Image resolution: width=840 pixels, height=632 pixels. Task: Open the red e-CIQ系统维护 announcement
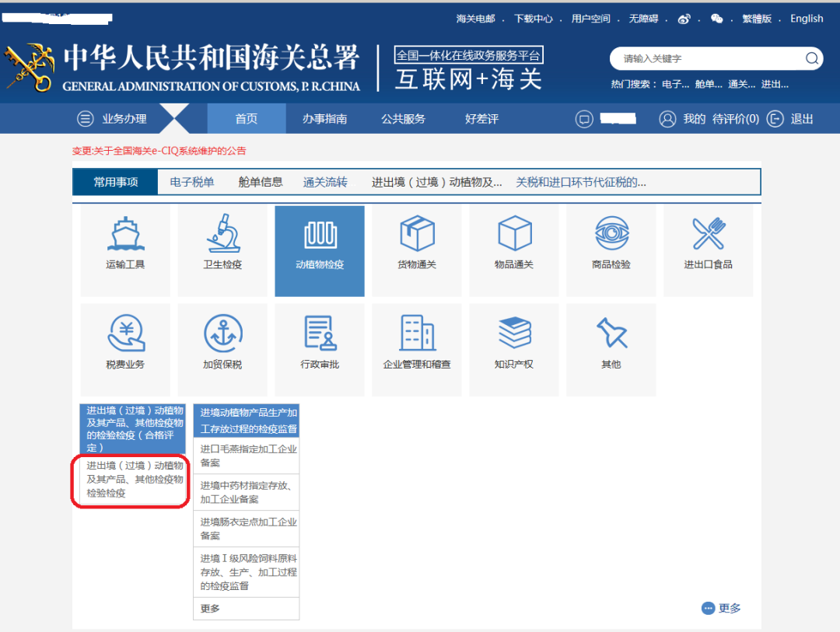coord(159,151)
